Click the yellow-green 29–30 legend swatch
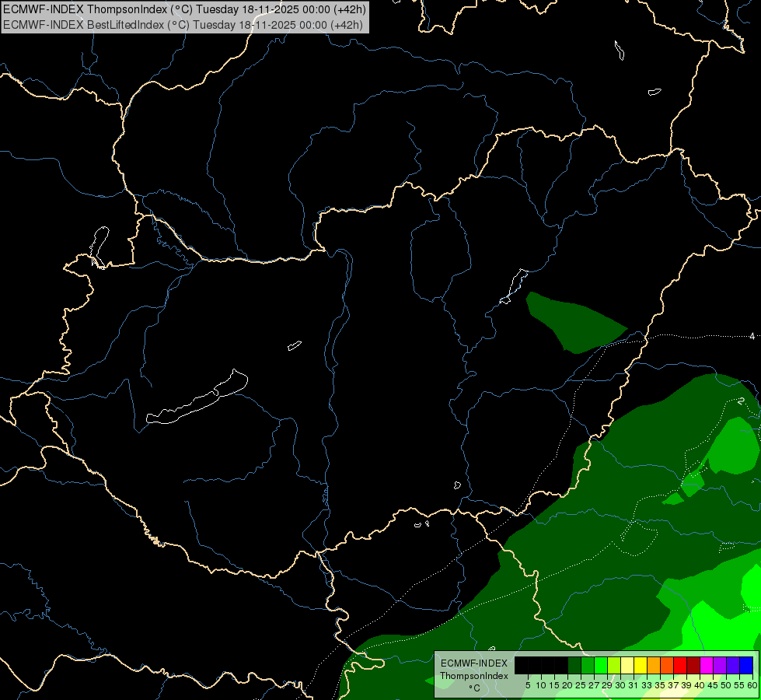The image size is (761, 700). coord(614,665)
